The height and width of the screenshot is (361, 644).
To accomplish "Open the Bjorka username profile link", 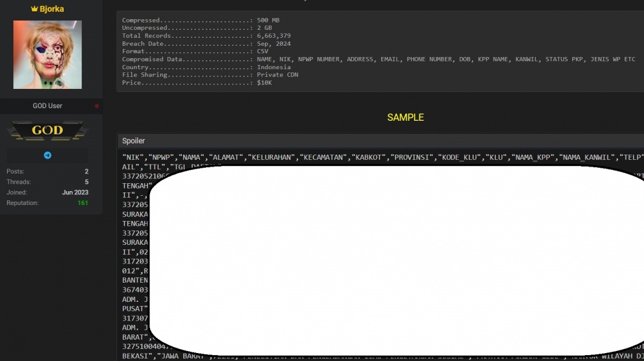I will coord(52,9).
